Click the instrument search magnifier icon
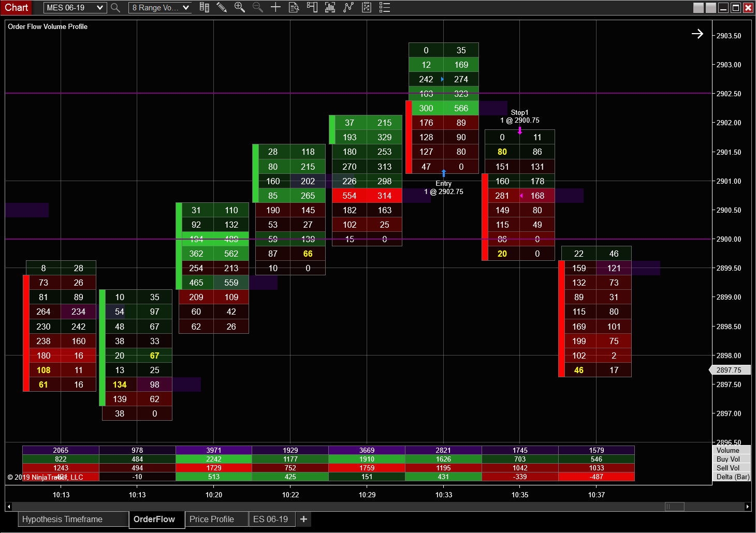756x533 pixels. pyautogui.click(x=116, y=8)
